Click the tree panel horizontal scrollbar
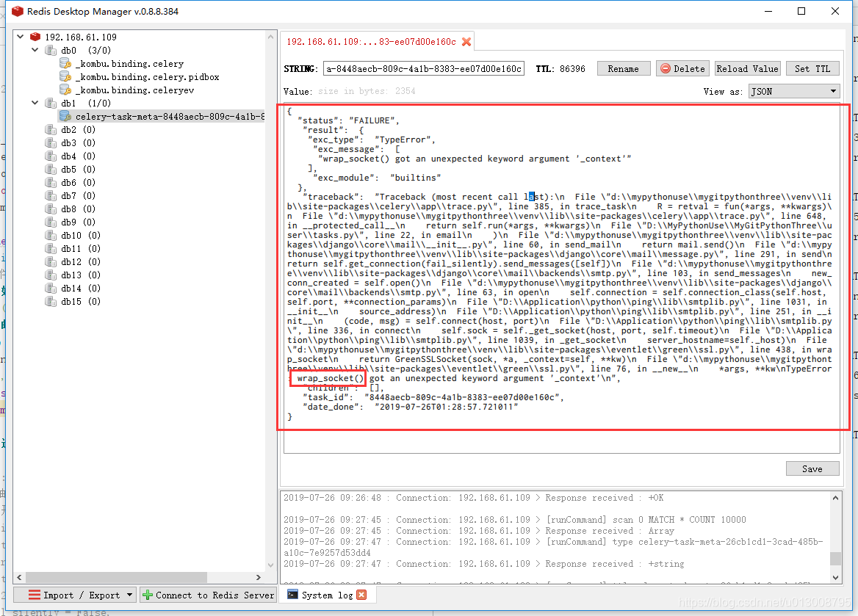 (116, 577)
